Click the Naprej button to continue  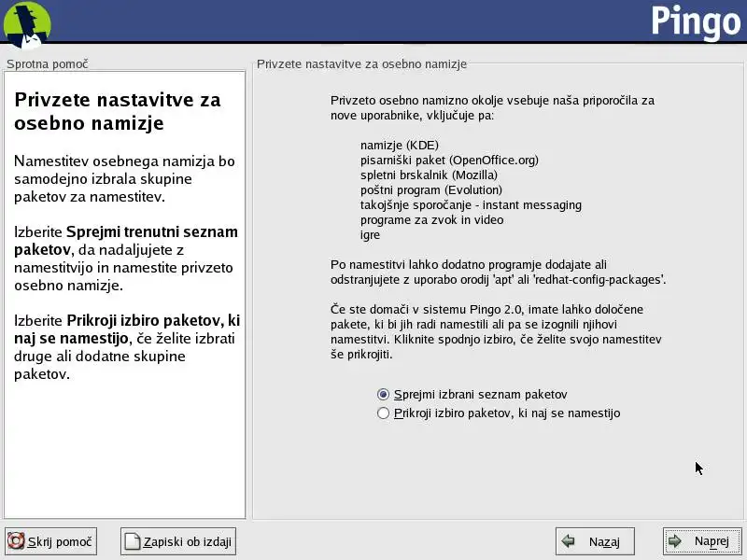tap(702, 541)
